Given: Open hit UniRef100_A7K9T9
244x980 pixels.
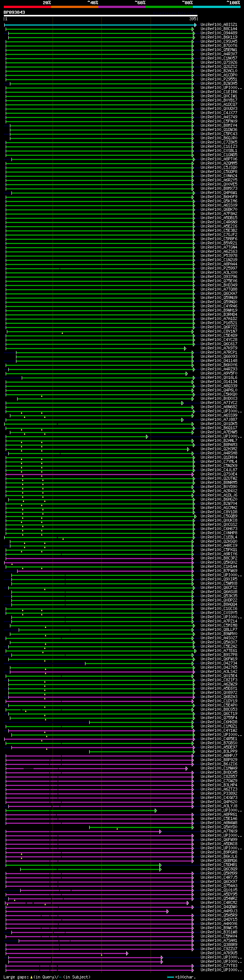Looking at the screenshot, I should tap(219, 348).
